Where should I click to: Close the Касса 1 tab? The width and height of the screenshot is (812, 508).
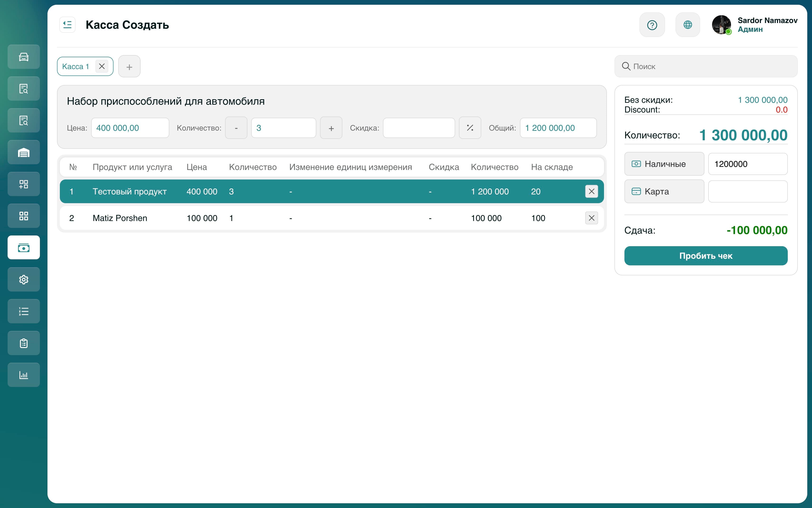[102, 66]
